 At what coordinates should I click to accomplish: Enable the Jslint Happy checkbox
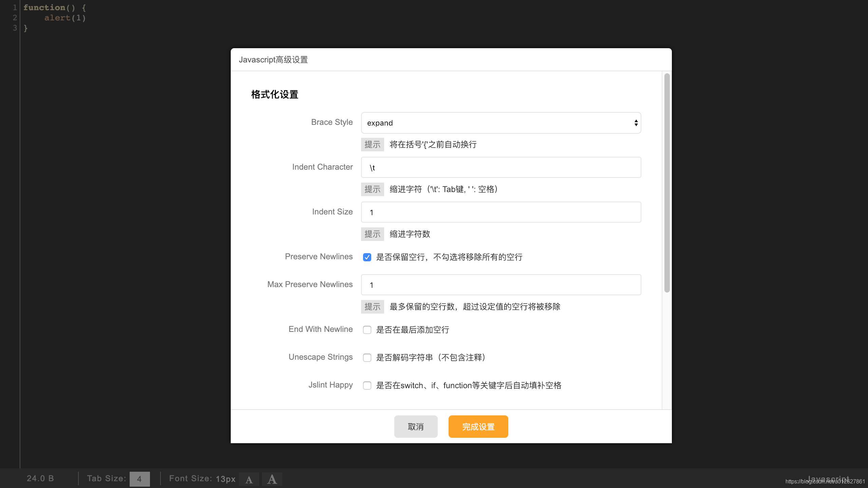click(x=367, y=386)
